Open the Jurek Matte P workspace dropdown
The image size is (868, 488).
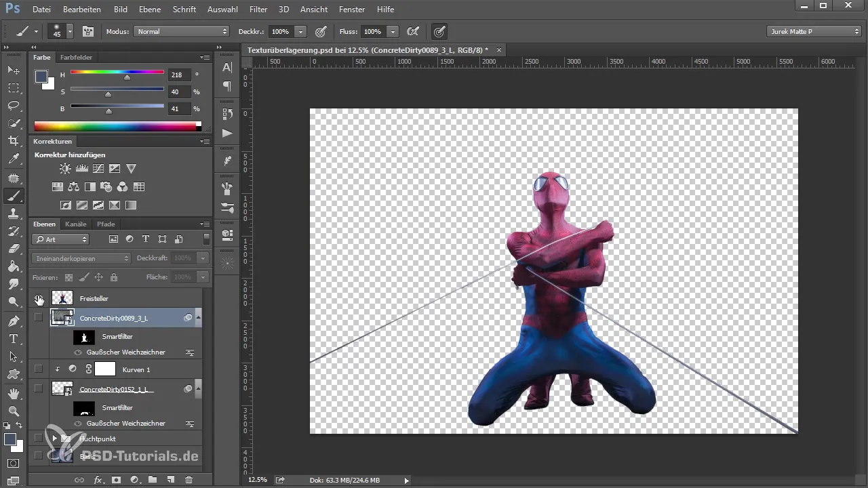pos(814,31)
